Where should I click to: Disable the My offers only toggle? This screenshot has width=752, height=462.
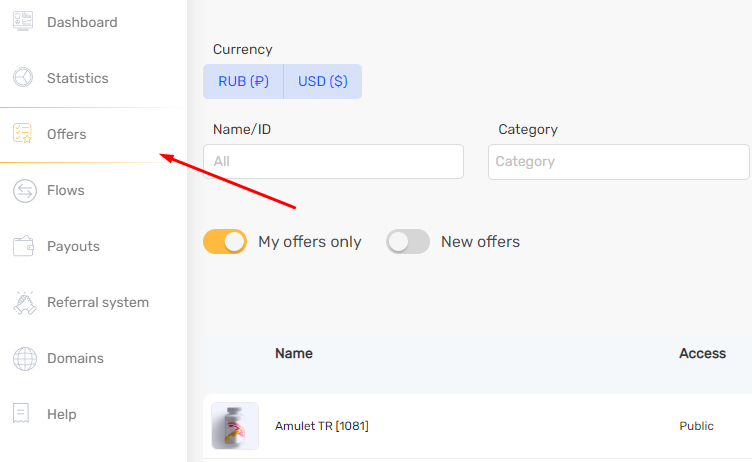(x=225, y=242)
